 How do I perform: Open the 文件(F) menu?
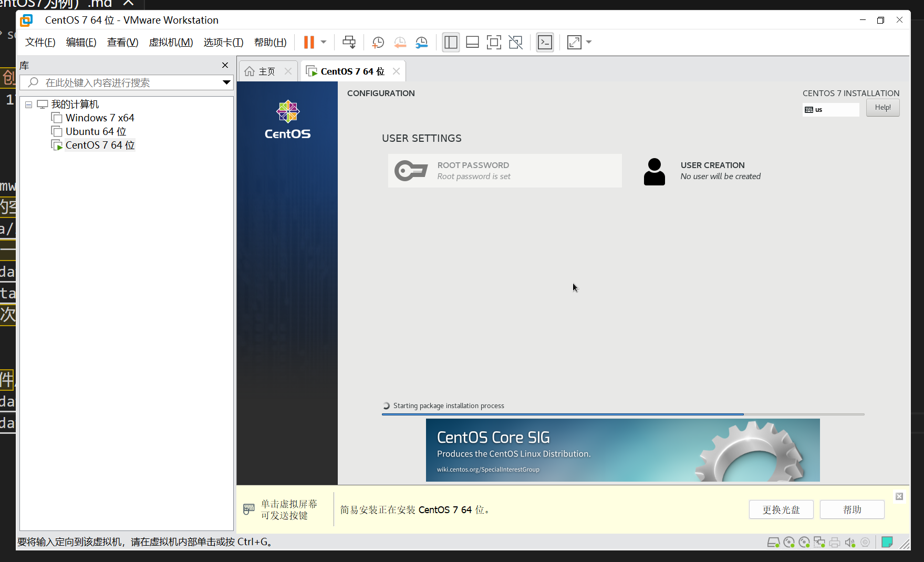click(40, 42)
